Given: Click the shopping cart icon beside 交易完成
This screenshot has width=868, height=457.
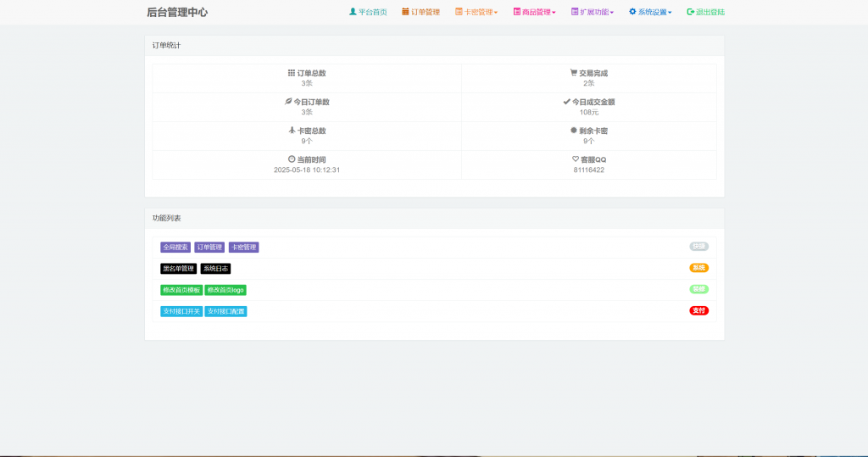Looking at the screenshot, I should [x=574, y=73].
